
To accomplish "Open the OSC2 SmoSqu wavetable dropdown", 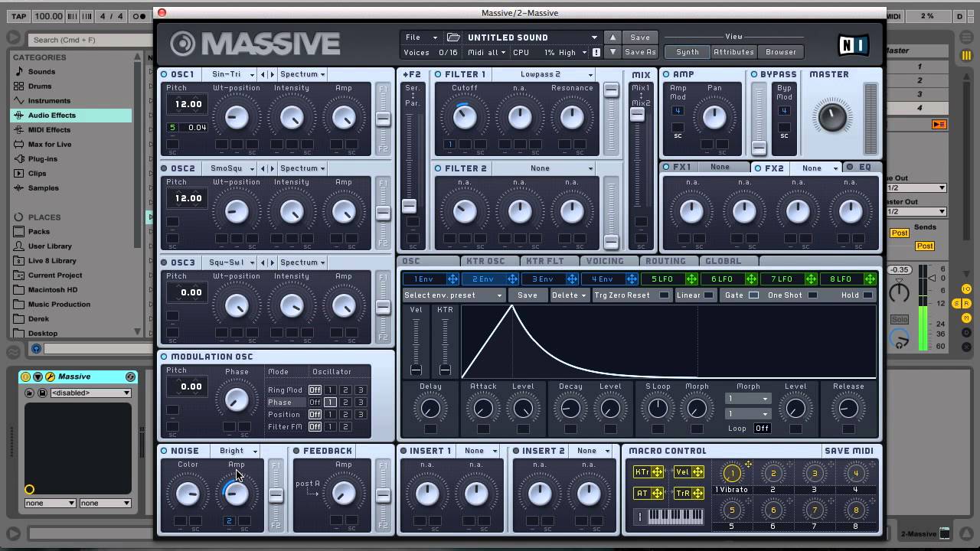I will pyautogui.click(x=230, y=168).
